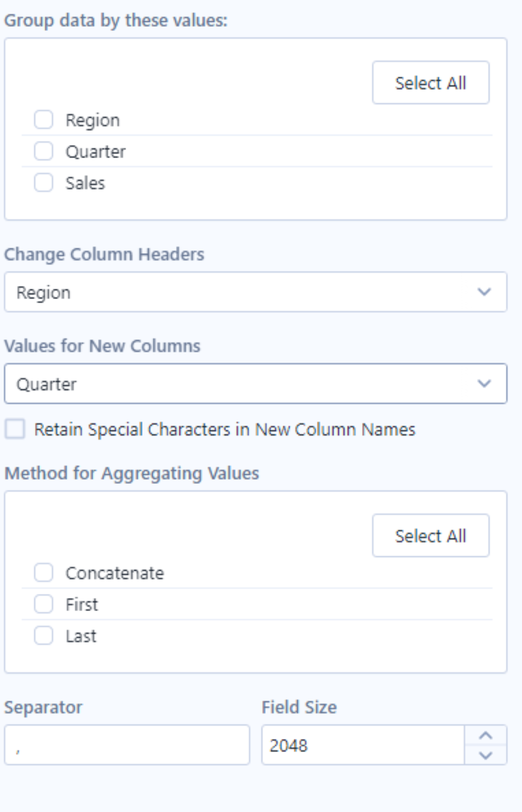Focus the Separator text field
The width and height of the screenshot is (522, 812).
click(x=127, y=745)
